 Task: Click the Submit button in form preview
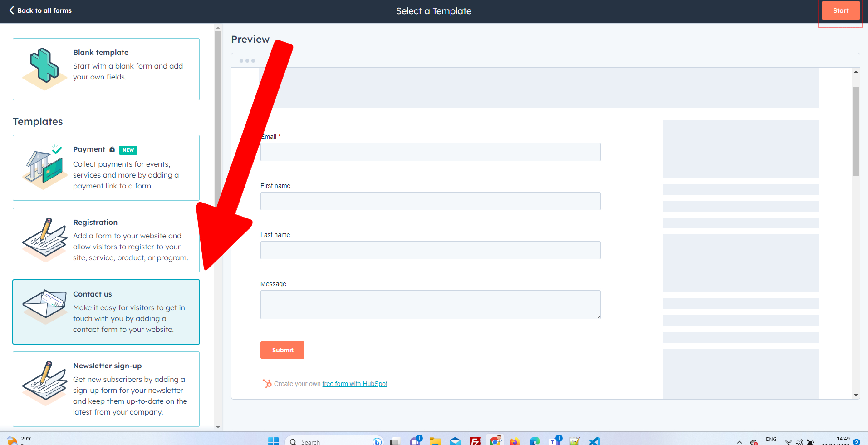282,350
